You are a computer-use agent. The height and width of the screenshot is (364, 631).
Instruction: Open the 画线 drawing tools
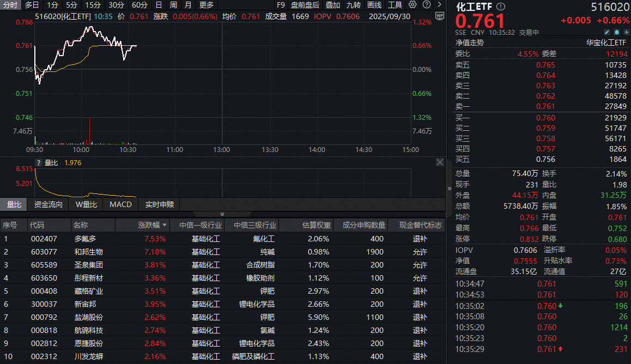(374, 5)
